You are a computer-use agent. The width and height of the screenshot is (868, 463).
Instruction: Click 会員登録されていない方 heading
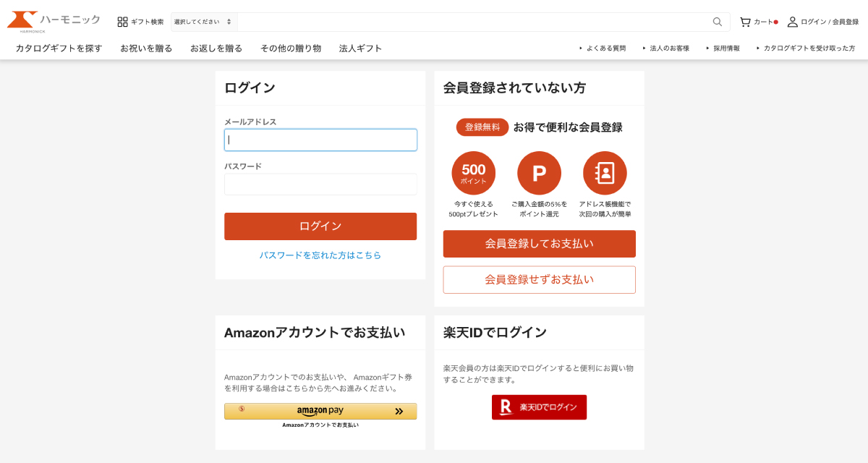(514, 88)
